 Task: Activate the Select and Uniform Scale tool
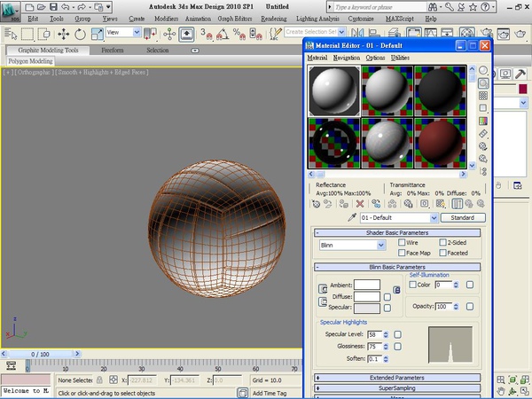pos(97,34)
